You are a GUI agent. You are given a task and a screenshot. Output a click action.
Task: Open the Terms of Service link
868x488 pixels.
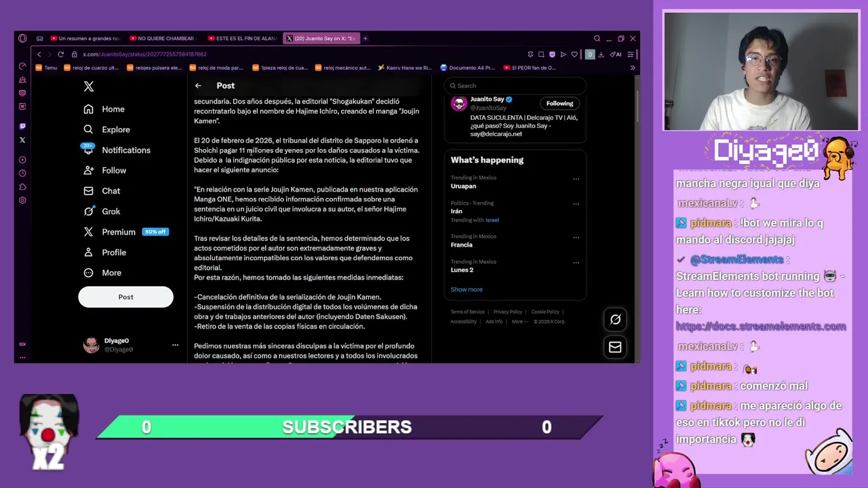coord(468,312)
